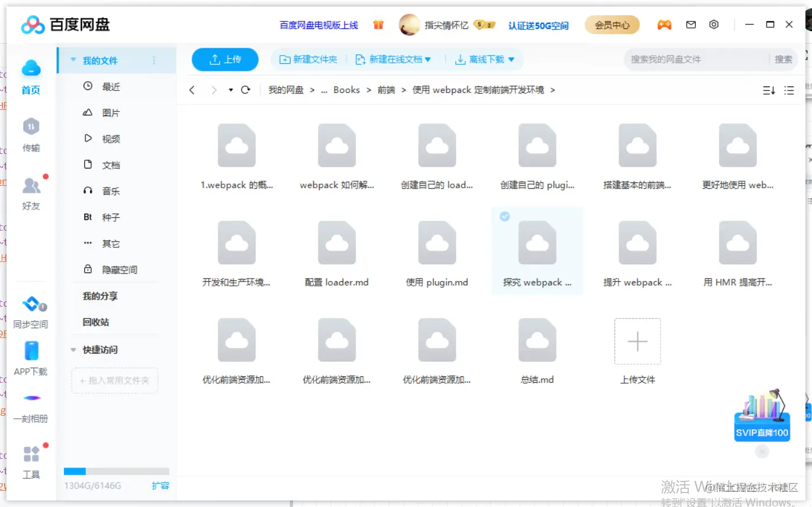The width and height of the screenshot is (812, 507).
Task: Collapse the 我的文件 tree section
Action: coord(73,60)
